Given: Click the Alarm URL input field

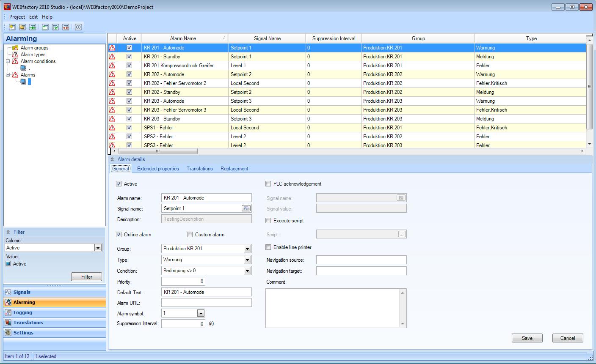Looking at the screenshot, I should click(207, 303).
